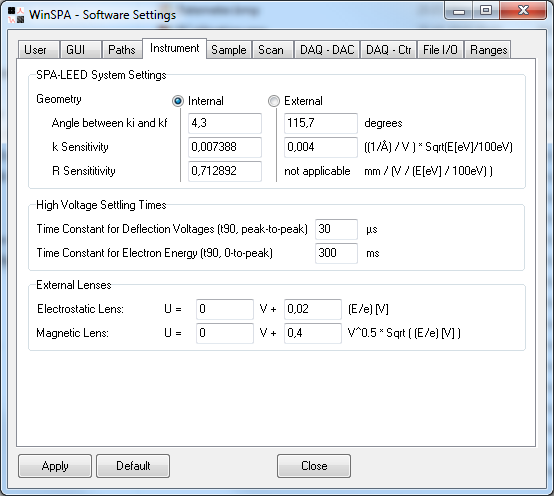
Task: Maximize the Software Settings window
Action: pyautogui.click(x=486, y=11)
